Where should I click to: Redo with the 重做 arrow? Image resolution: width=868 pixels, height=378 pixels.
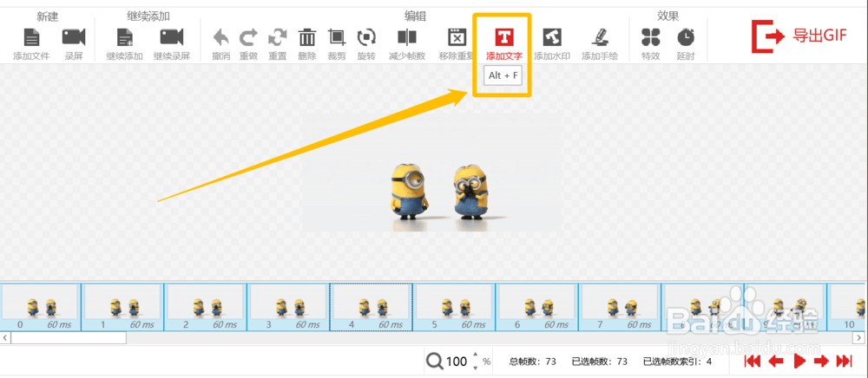coord(248,37)
